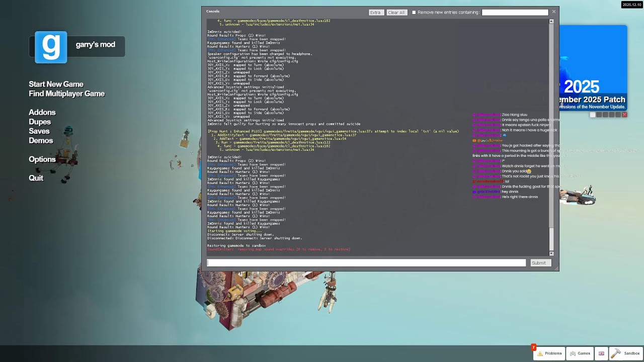This screenshot has height=362, width=644.
Task: Click 'Disconnect: Server shutting down.' line
Action: tap(240, 235)
